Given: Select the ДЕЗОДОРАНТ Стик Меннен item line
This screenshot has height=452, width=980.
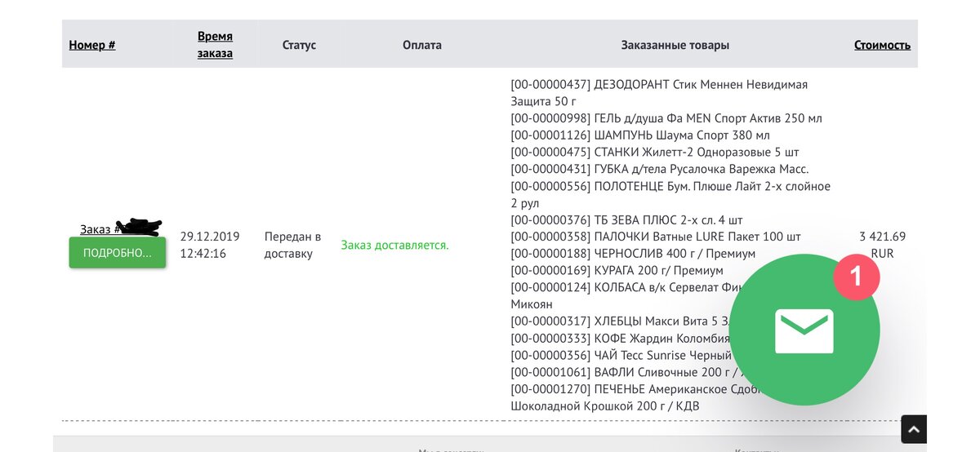Looking at the screenshot, I should click(658, 85).
